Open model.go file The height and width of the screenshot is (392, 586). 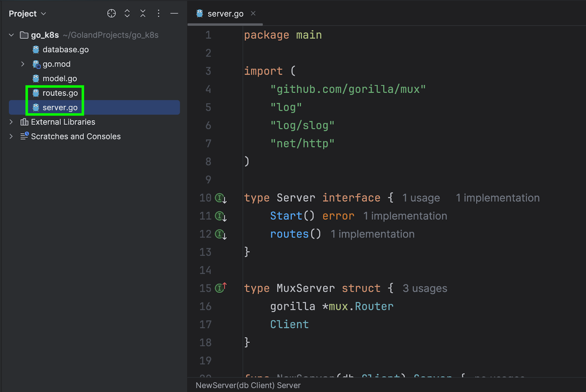click(x=60, y=79)
